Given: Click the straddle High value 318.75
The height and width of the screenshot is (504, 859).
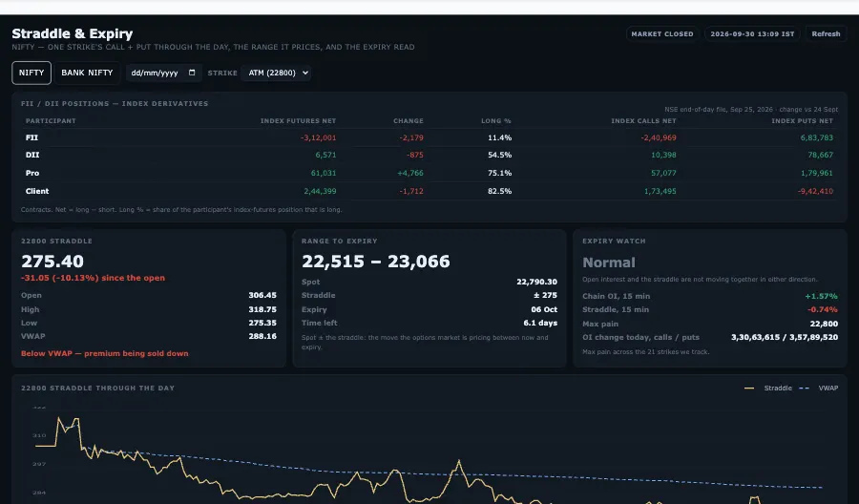Looking at the screenshot, I should pyautogui.click(x=262, y=309).
